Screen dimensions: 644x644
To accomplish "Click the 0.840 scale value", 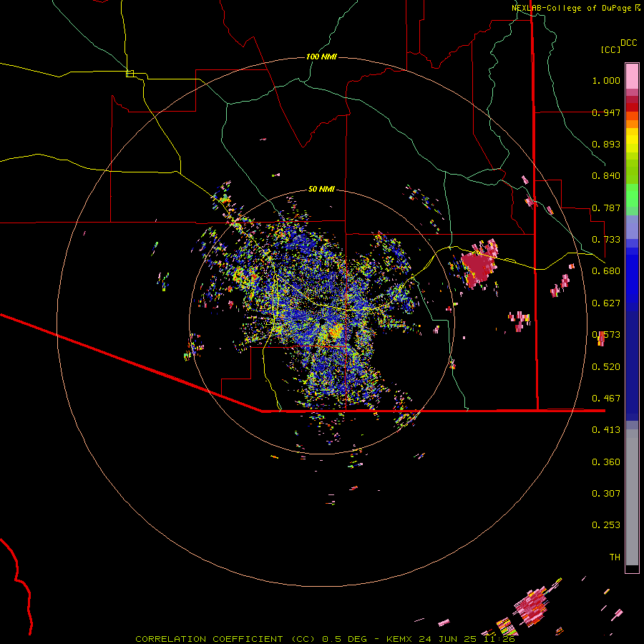I will (x=606, y=176).
